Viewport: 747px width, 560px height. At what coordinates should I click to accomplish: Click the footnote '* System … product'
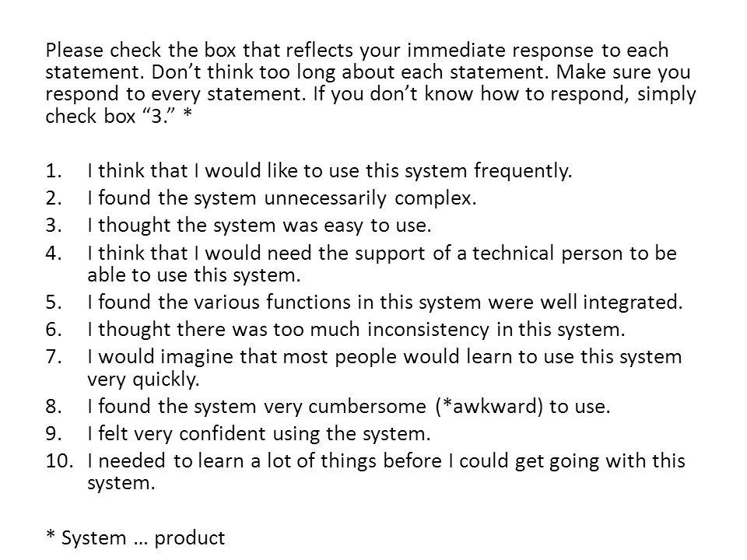click(135, 538)
